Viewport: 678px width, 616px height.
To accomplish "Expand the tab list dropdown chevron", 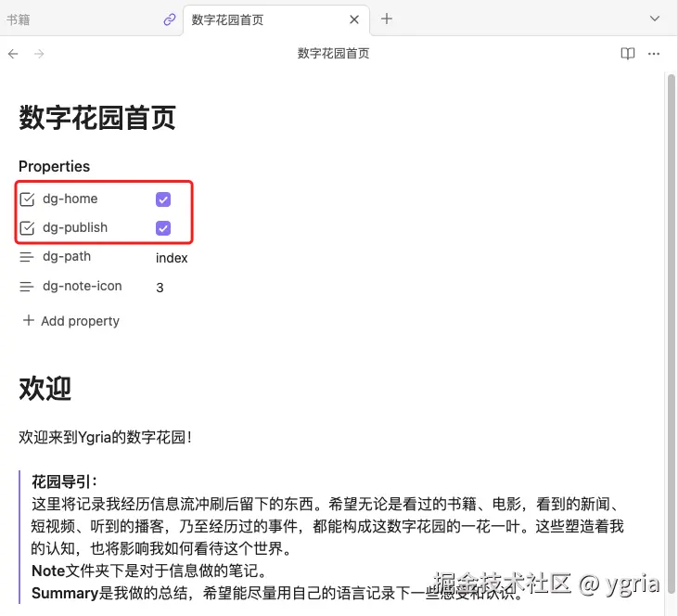I will [655, 19].
